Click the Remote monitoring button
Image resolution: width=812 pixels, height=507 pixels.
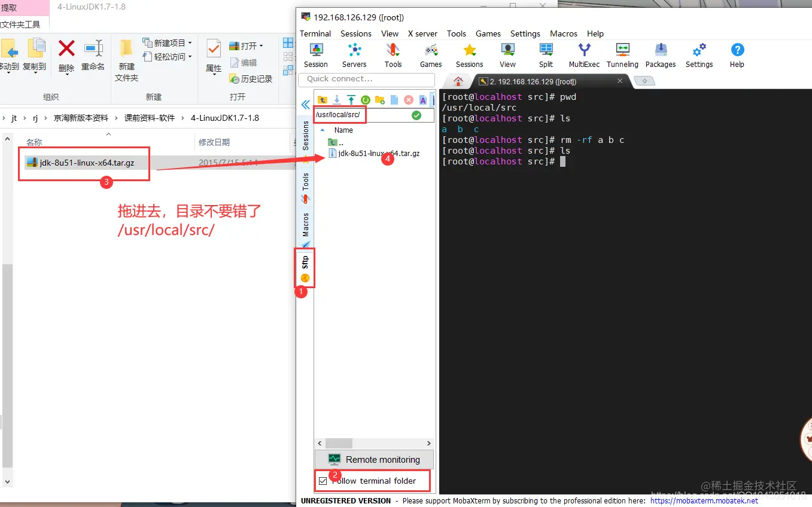[374, 459]
